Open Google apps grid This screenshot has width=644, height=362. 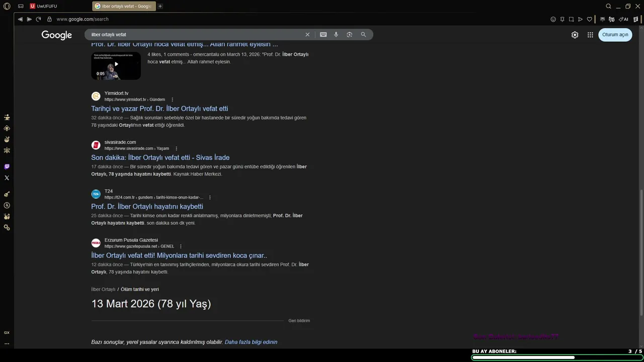click(590, 35)
